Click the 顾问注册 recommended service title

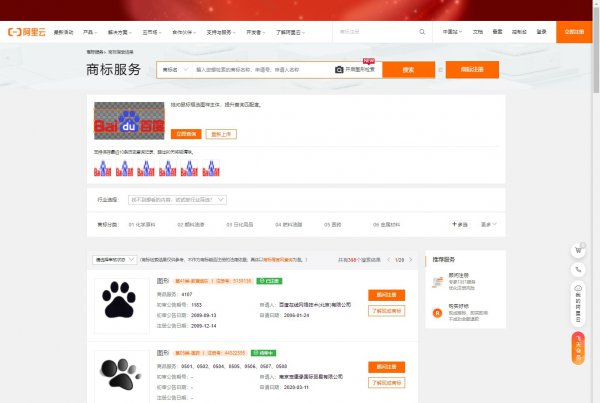click(458, 275)
